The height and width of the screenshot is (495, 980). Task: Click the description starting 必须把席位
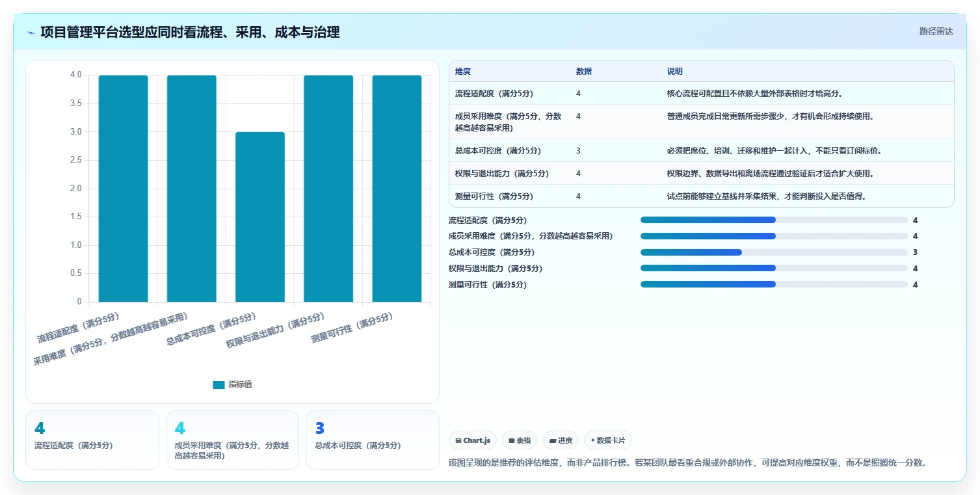775,151
